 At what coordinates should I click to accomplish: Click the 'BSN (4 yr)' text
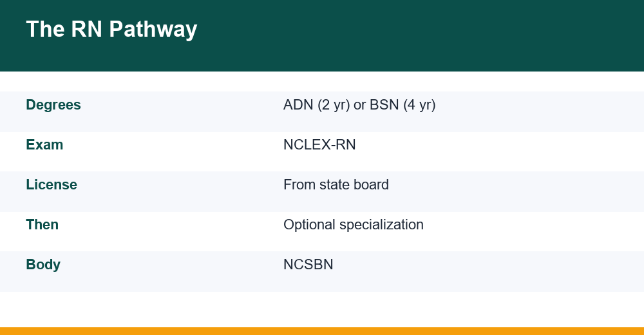click(402, 105)
